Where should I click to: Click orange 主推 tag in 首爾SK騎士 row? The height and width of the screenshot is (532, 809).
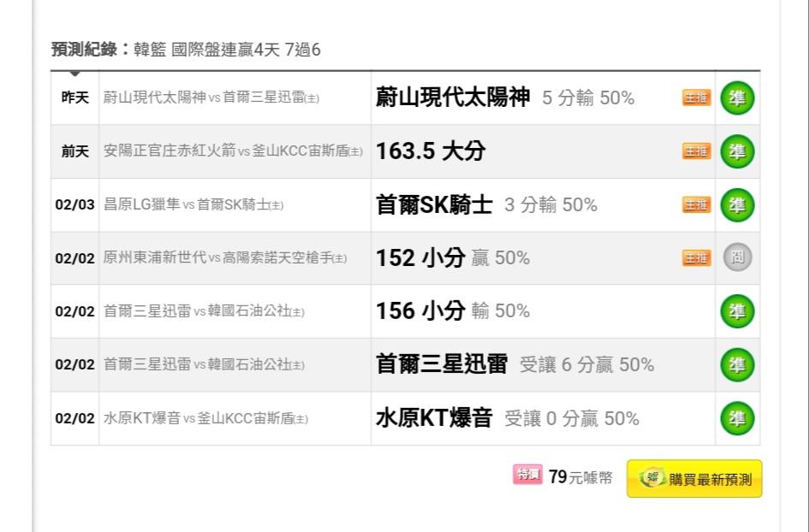[x=697, y=204]
